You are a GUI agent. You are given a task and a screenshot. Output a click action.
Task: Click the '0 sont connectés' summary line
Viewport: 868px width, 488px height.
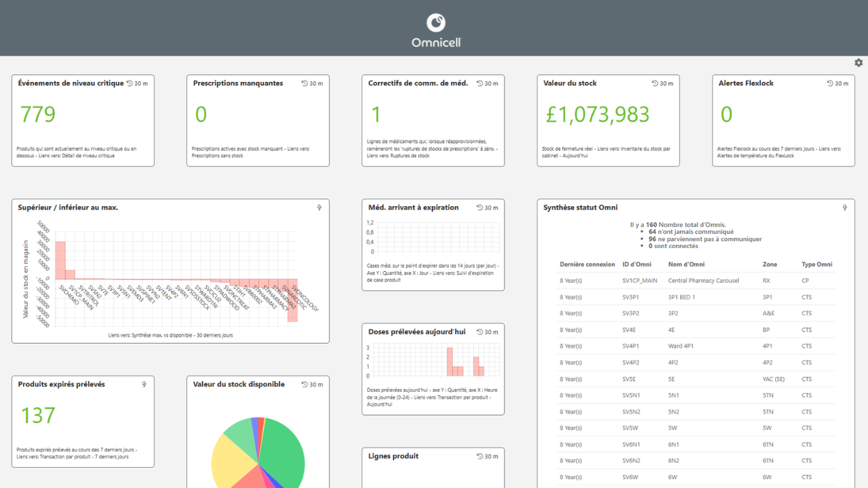[675, 246]
